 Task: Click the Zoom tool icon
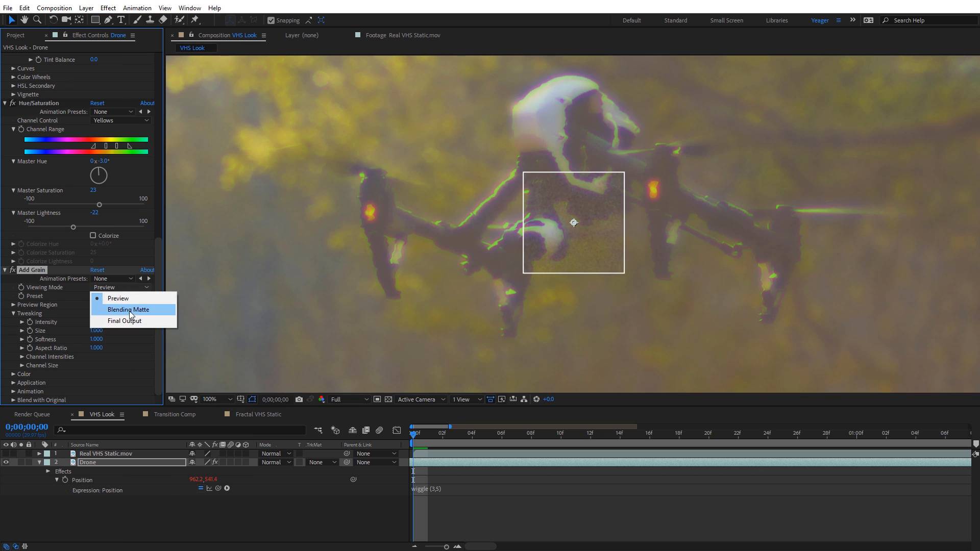point(37,20)
